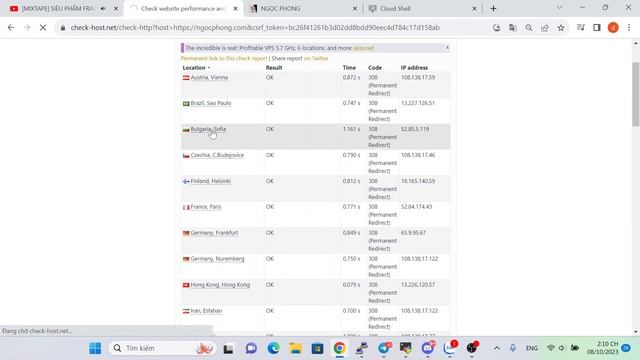
Task: Mute the YouTube tab audio icon
Action: [103, 8]
